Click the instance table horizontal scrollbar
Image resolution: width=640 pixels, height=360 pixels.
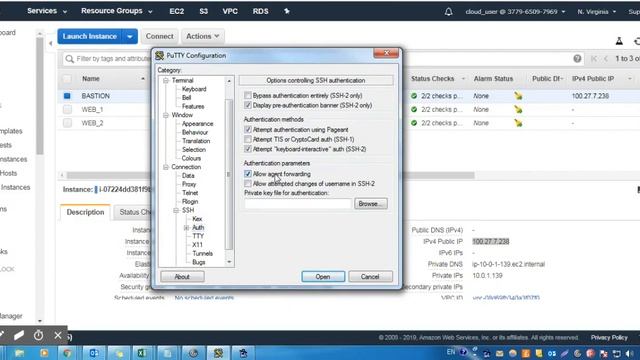271,176
